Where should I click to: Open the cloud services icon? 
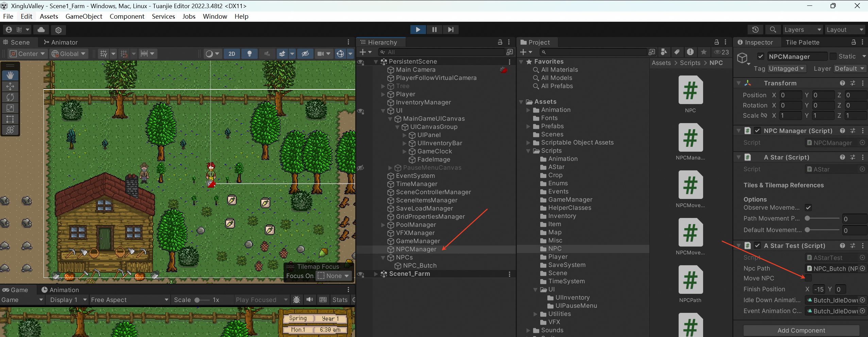41,30
